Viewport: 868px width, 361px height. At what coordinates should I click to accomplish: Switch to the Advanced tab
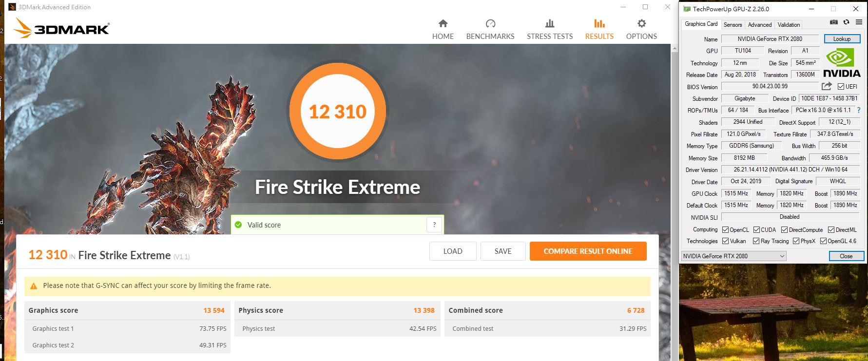759,24
